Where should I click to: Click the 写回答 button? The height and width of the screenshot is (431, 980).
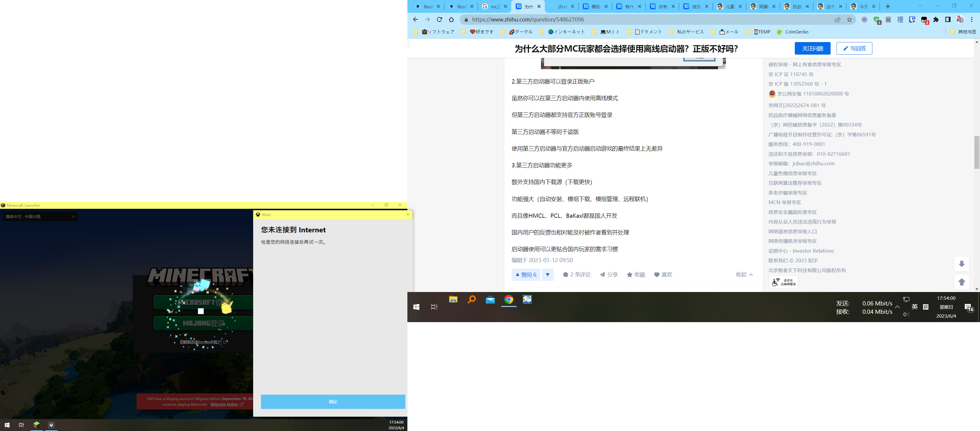tap(854, 48)
